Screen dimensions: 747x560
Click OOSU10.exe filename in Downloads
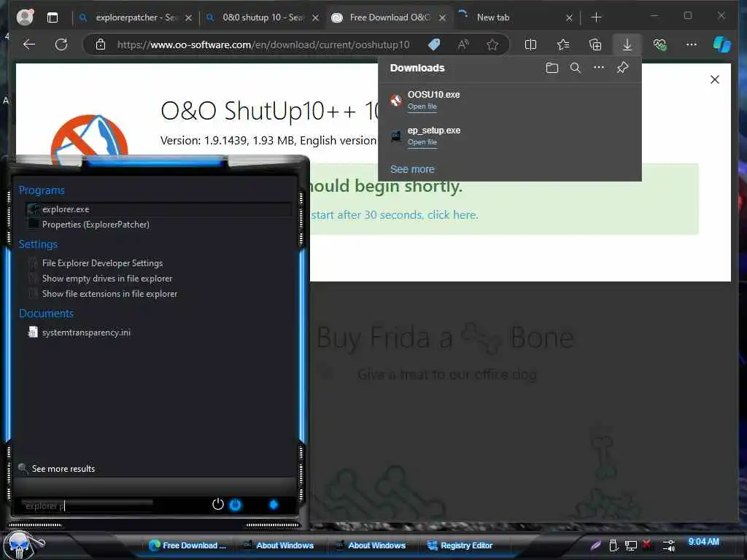click(433, 94)
